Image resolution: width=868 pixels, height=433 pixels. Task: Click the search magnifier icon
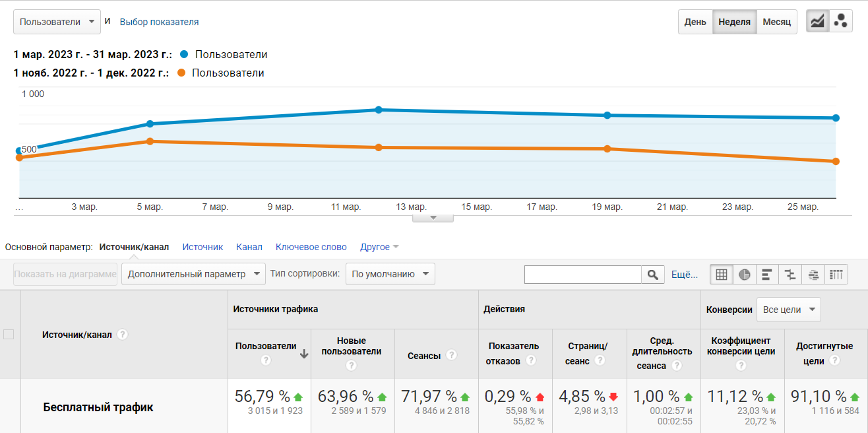coord(652,274)
